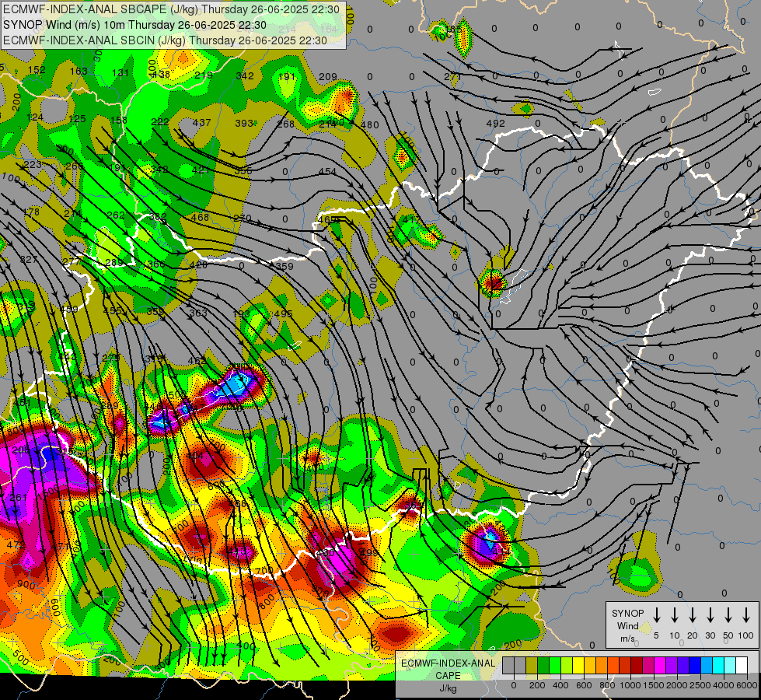Select the pale cyan swatch before white
Viewport: 761px width, 700px height.
731,666
